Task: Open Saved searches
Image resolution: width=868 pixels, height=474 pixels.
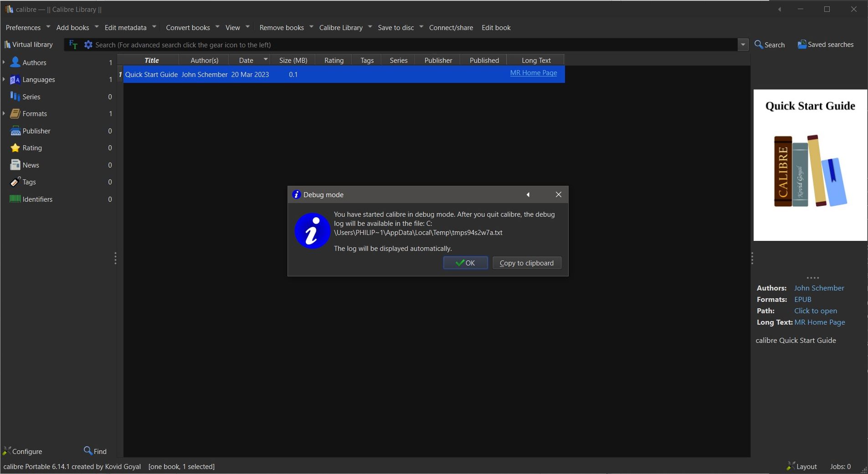Action: point(826,45)
